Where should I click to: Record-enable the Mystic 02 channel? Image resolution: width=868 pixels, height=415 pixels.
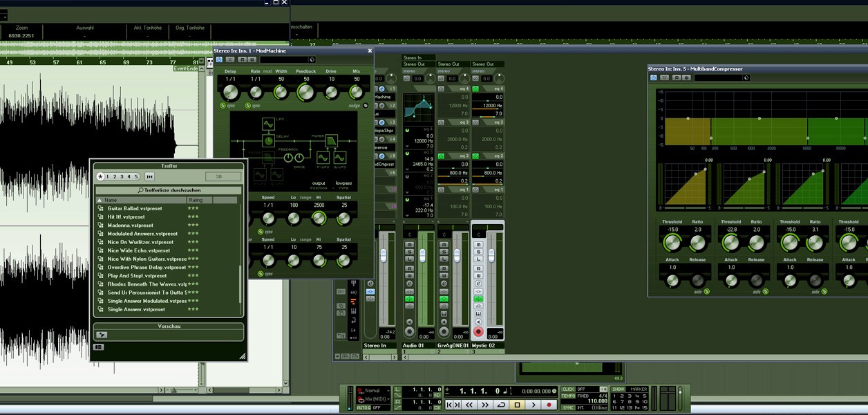point(478,331)
